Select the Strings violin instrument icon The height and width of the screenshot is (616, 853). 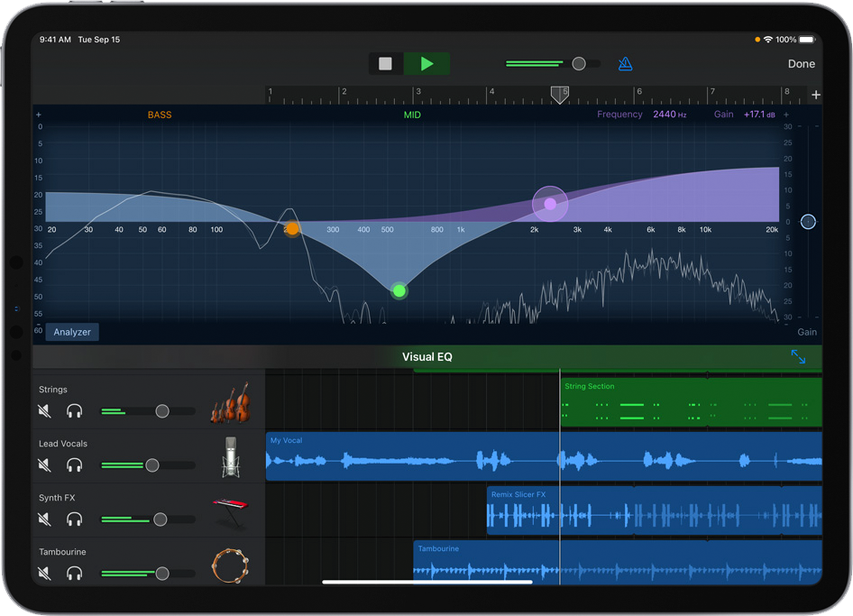229,402
